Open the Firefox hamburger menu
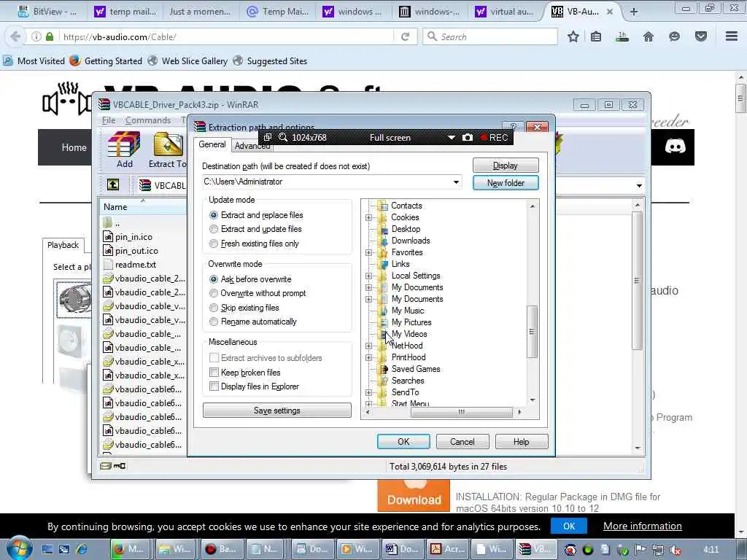 pos(732,36)
